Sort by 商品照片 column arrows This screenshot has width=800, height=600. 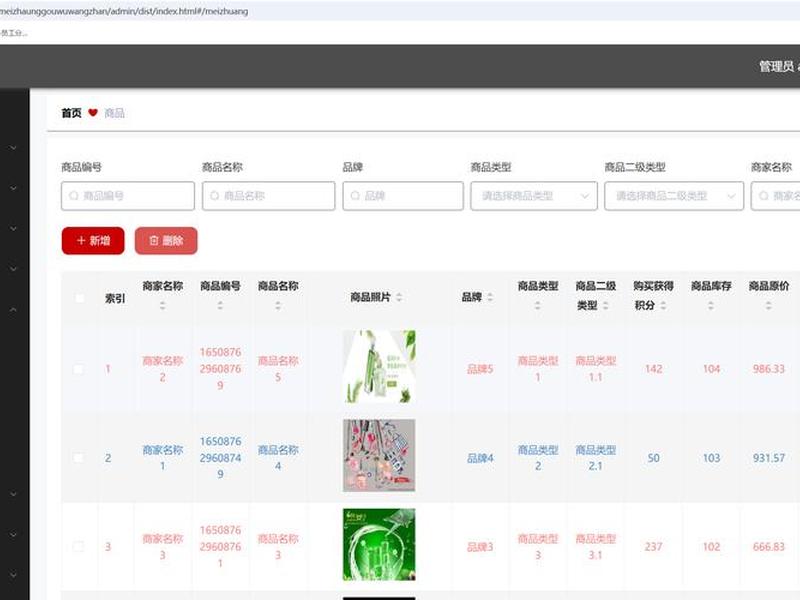399,297
